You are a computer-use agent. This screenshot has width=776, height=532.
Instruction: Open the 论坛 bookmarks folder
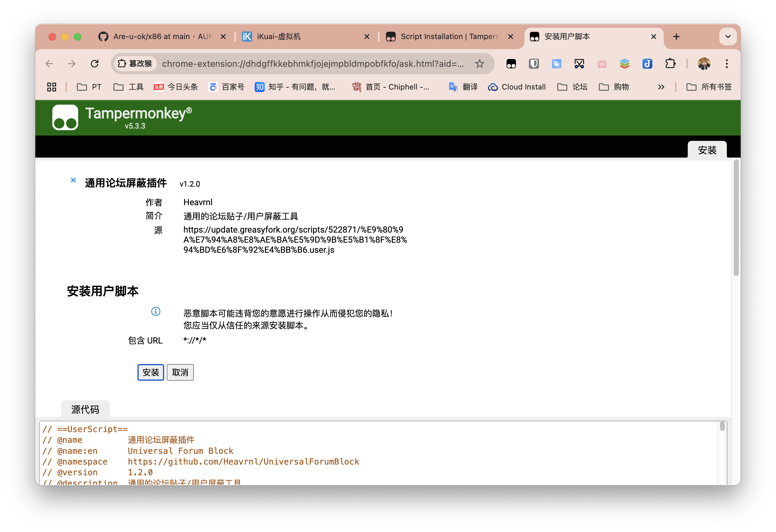pyautogui.click(x=572, y=87)
